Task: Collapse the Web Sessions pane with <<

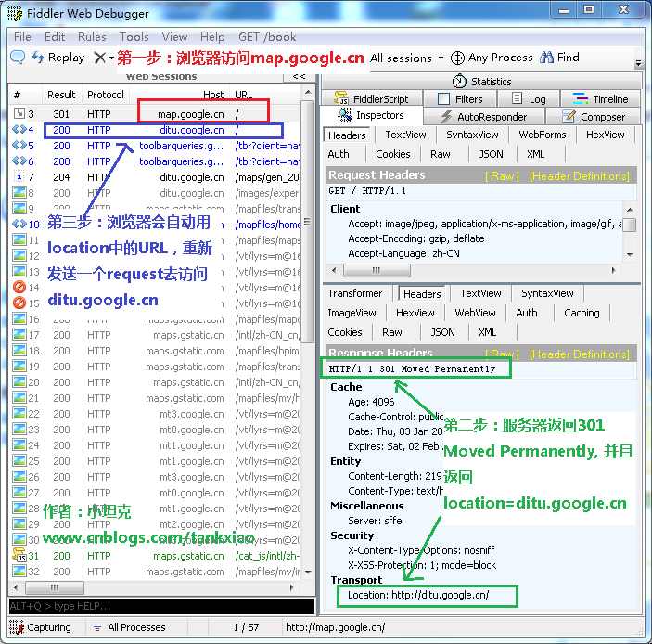Action: [299, 76]
